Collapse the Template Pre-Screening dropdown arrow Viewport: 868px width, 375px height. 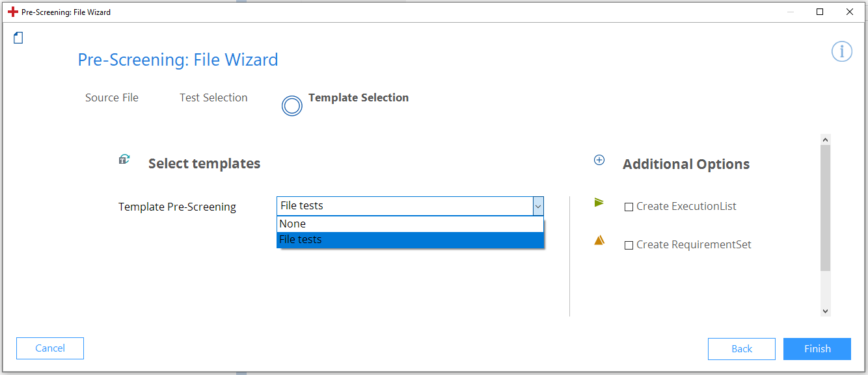537,206
